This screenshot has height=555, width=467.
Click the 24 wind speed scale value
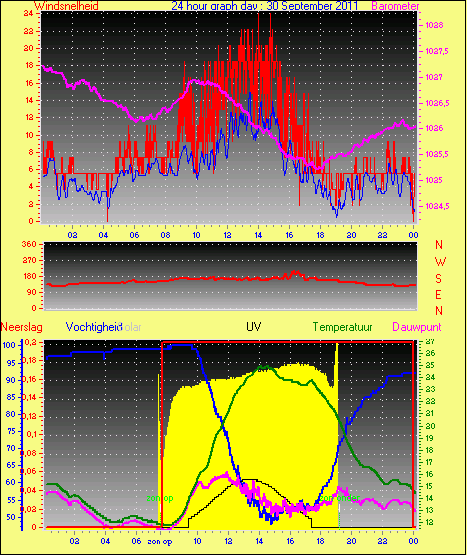click(x=29, y=13)
